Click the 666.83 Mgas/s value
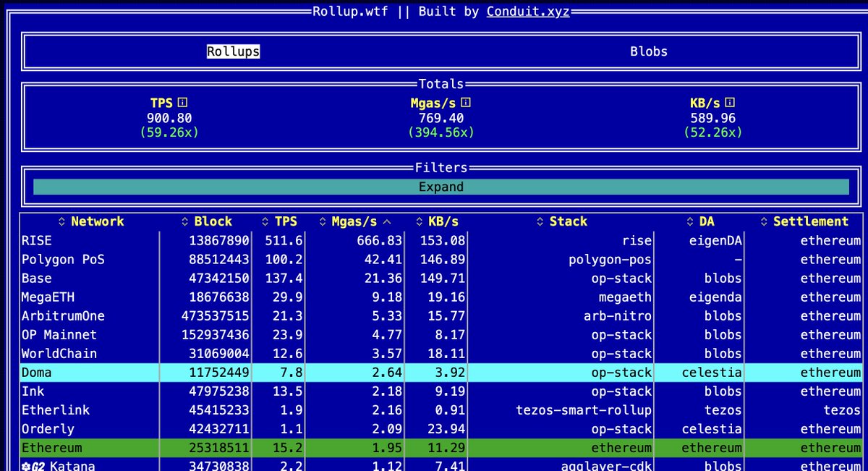Image resolution: width=868 pixels, height=471 pixels. tap(379, 241)
